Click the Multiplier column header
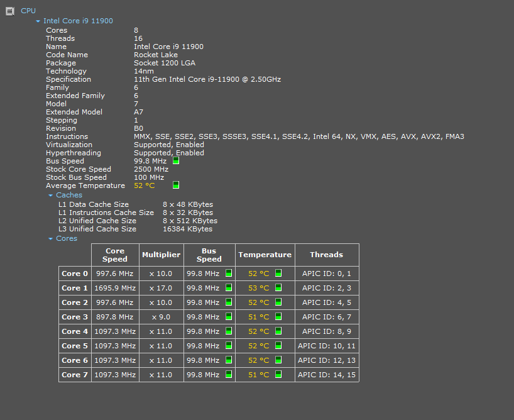Screen dimensions: 514x420 (x=161, y=255)
